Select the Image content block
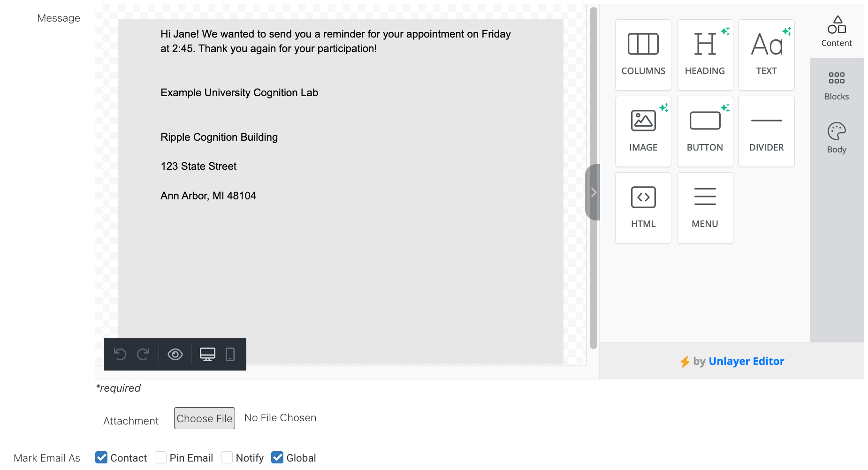The height and width of the screenshot is (470, 868). (x=643, y=131)
